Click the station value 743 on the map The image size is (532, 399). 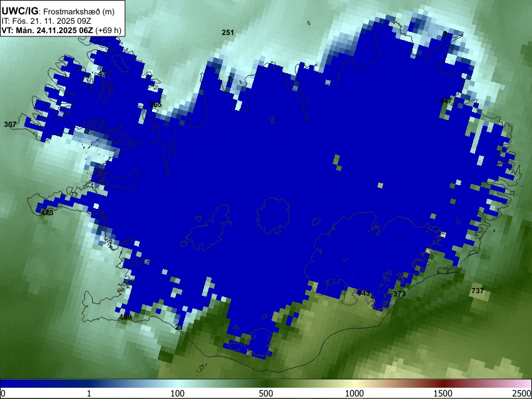click(364, 293)
